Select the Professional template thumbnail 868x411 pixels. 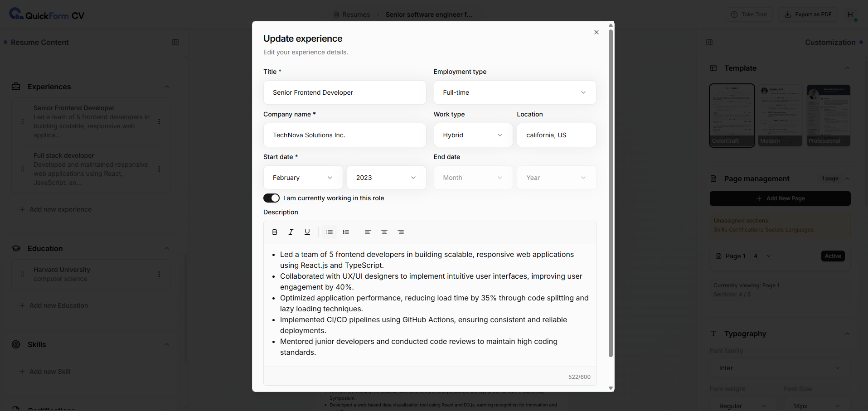829,115
